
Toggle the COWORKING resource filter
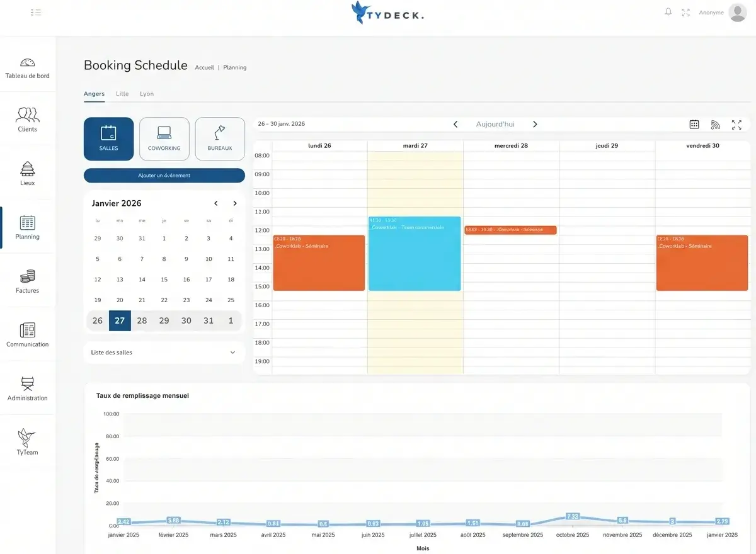[x=164, y=139]
